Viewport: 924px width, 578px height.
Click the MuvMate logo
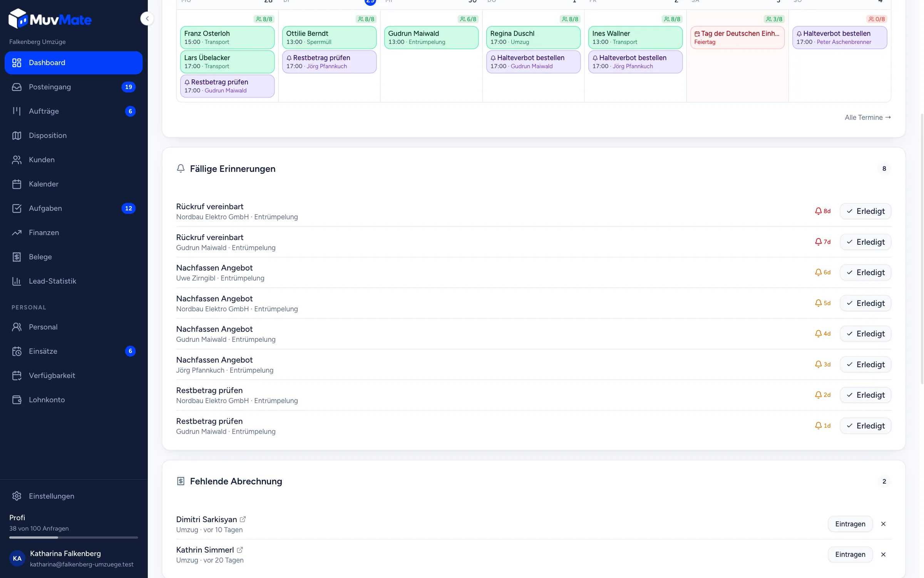click(x=50, y=19)
